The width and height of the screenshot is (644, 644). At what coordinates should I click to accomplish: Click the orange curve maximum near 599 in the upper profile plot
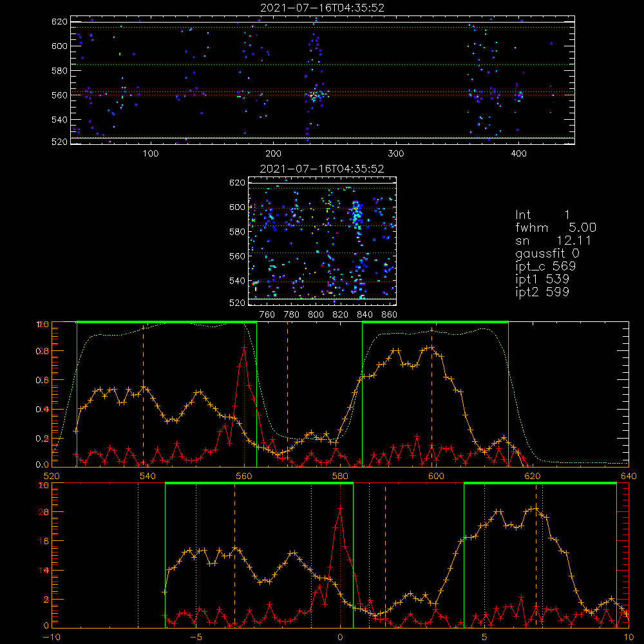431,348
